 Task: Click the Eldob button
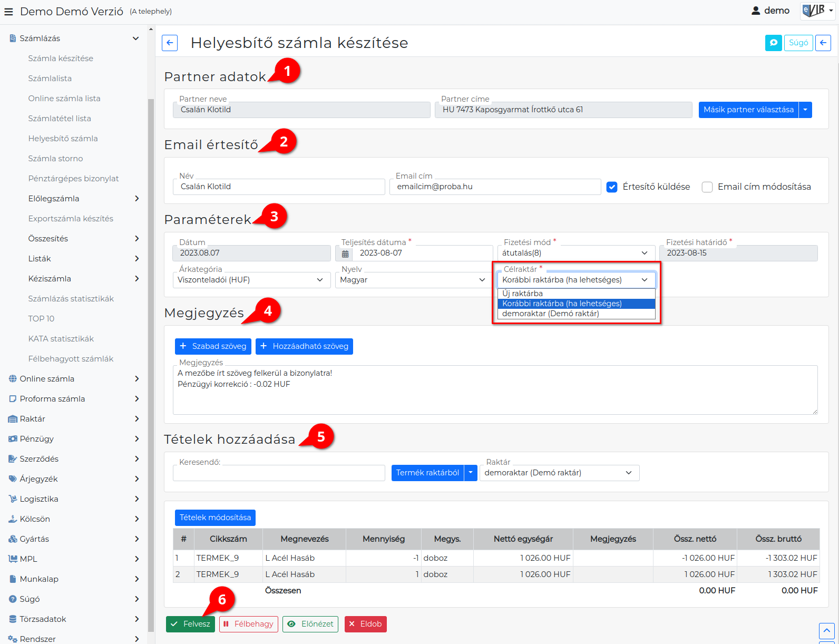(x=366, y=625)
